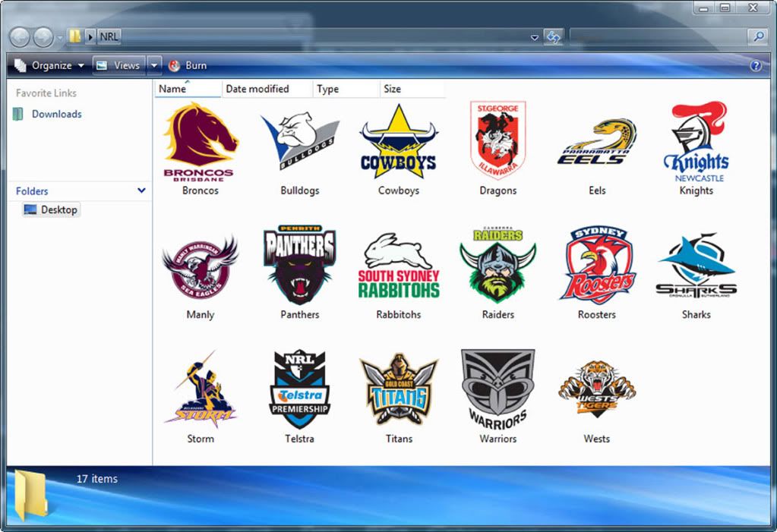Select the Broncos logo icon
This screenshot has height=532, width=777.
(x=201, y=142)
